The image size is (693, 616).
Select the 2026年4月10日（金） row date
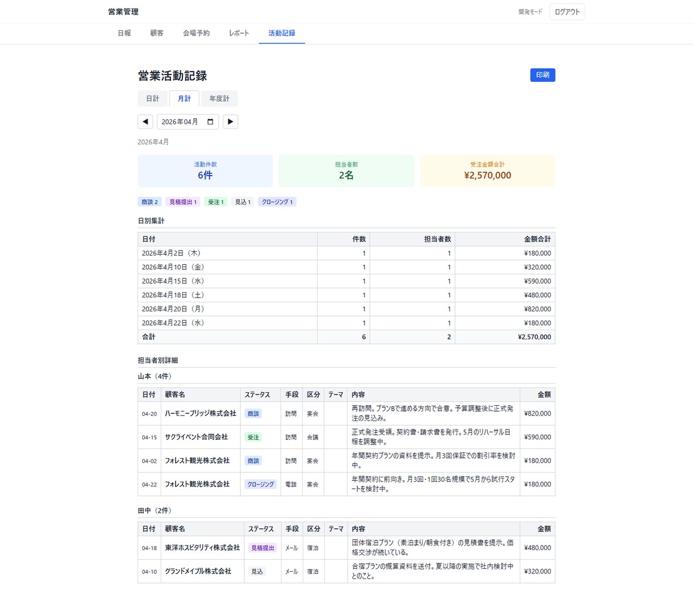pos(173,267)
